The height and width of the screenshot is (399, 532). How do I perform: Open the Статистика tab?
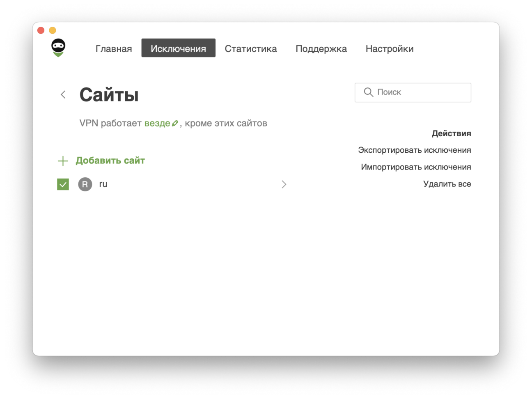pyautogui.click(x=250, y=48)
